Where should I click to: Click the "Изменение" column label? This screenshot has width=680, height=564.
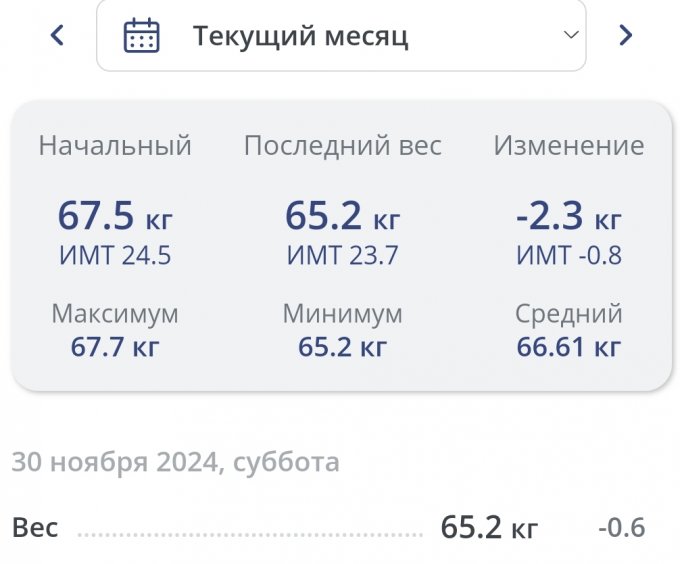point(568,146)
